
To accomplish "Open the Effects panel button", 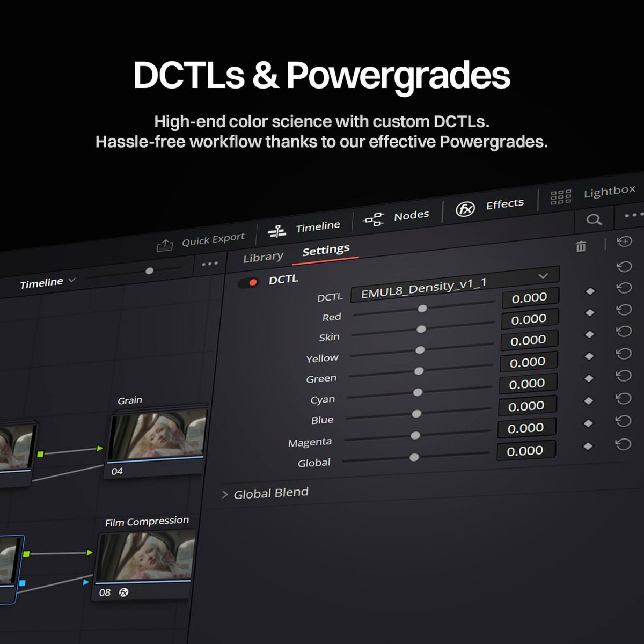I will 489,206.
